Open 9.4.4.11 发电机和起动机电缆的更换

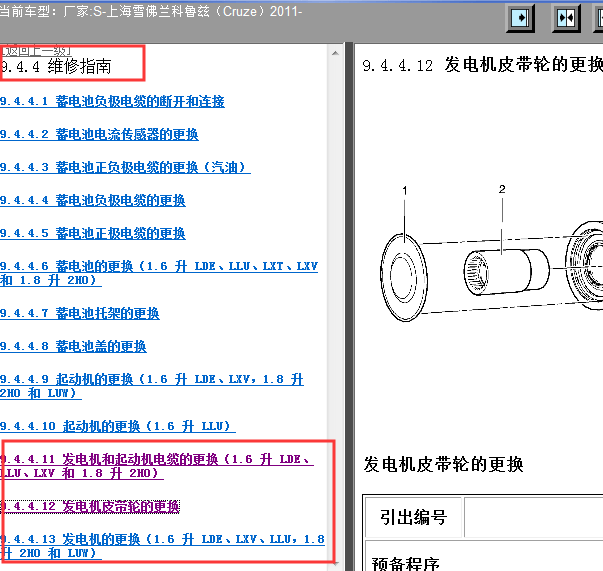[157, 466]
